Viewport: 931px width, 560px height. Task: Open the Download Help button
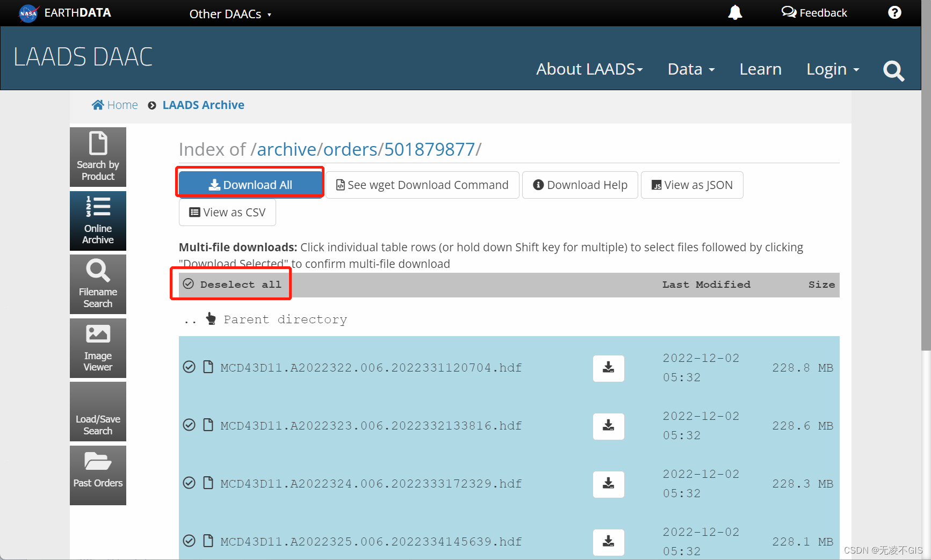(580, 185)
